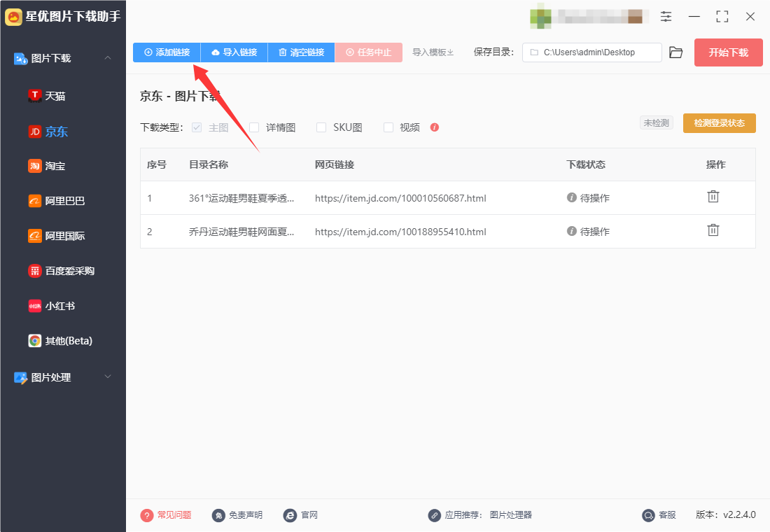Click the 任务中止 button
770x532 pixels.
[369, 52]
